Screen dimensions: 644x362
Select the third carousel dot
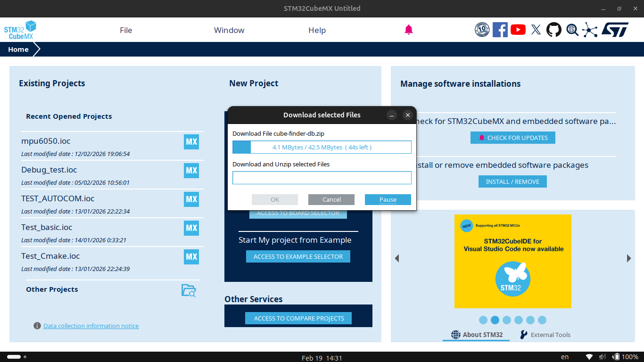[507, 320]
